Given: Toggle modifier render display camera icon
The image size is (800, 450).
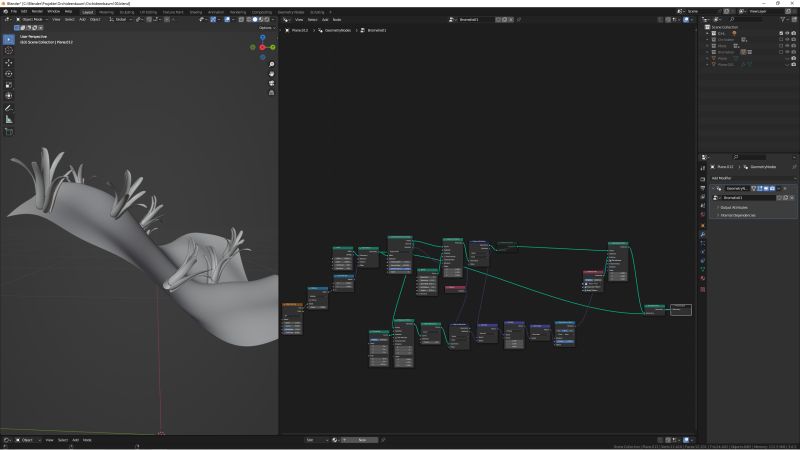Looking at the screenshot, I should point(772,188).
